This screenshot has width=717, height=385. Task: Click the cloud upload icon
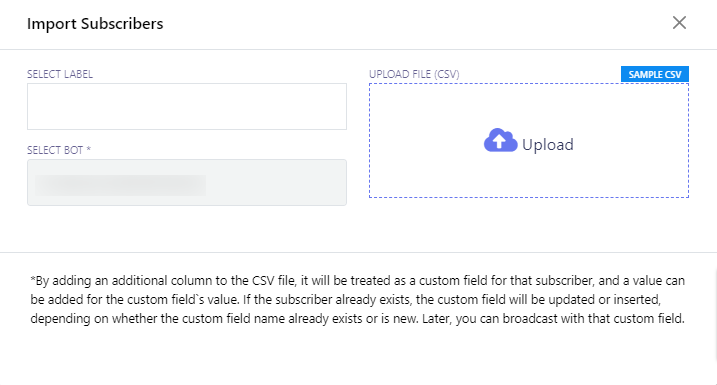point(500,140)
